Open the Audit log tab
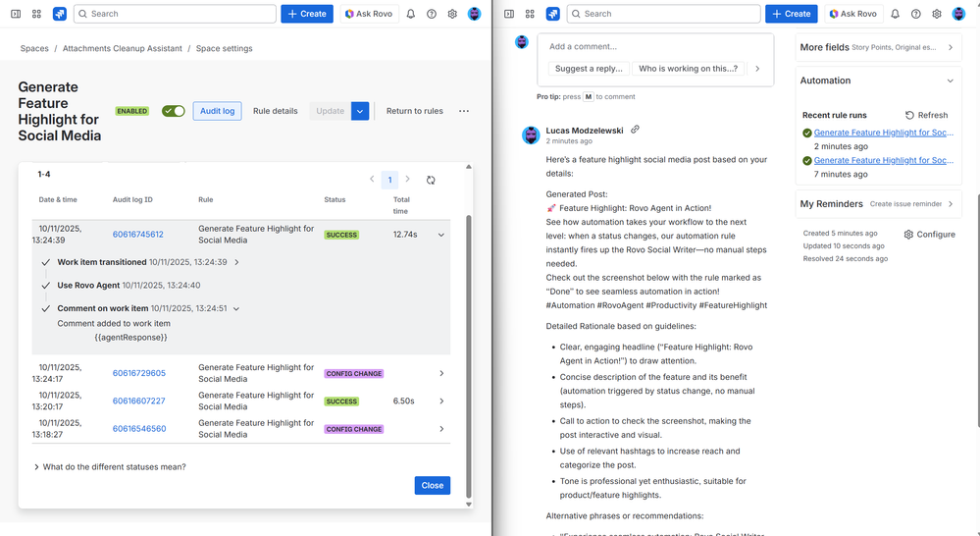 coord(218,111)
